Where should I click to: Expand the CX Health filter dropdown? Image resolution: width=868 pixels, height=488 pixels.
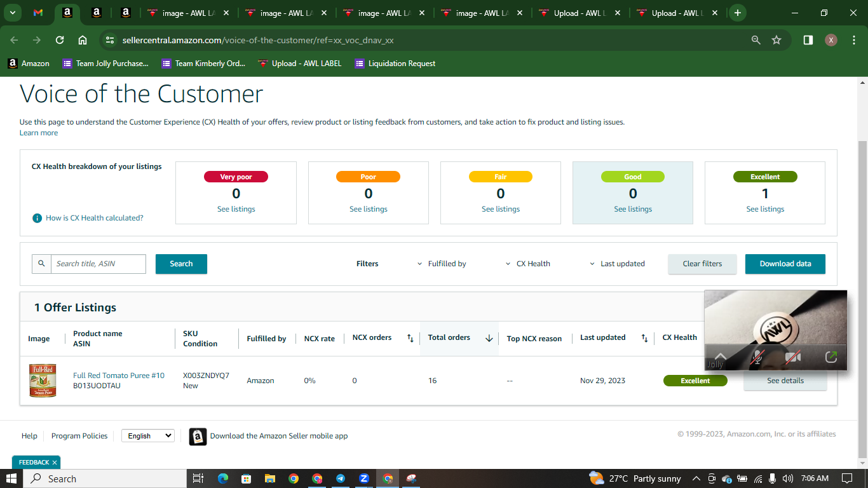coord(527,264)
